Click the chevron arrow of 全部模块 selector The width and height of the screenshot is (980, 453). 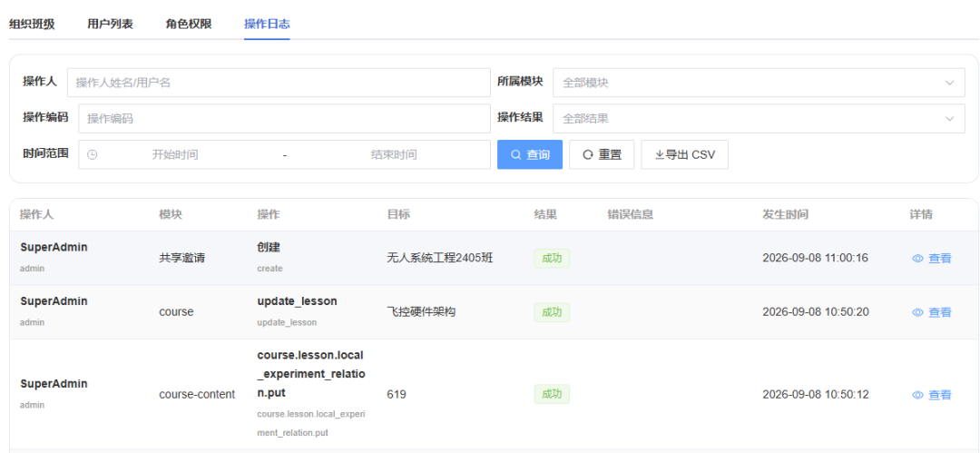[x=950, y=83]
